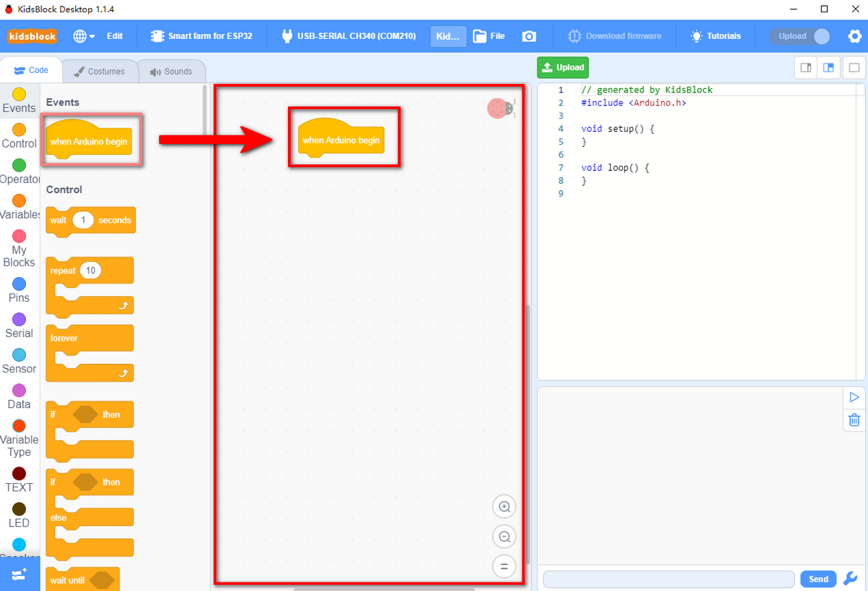Image resolution: width=868 pixels, height=591 pixels.
Task: Reset workspace zoom with the equals icon
Action: point(504,566)
